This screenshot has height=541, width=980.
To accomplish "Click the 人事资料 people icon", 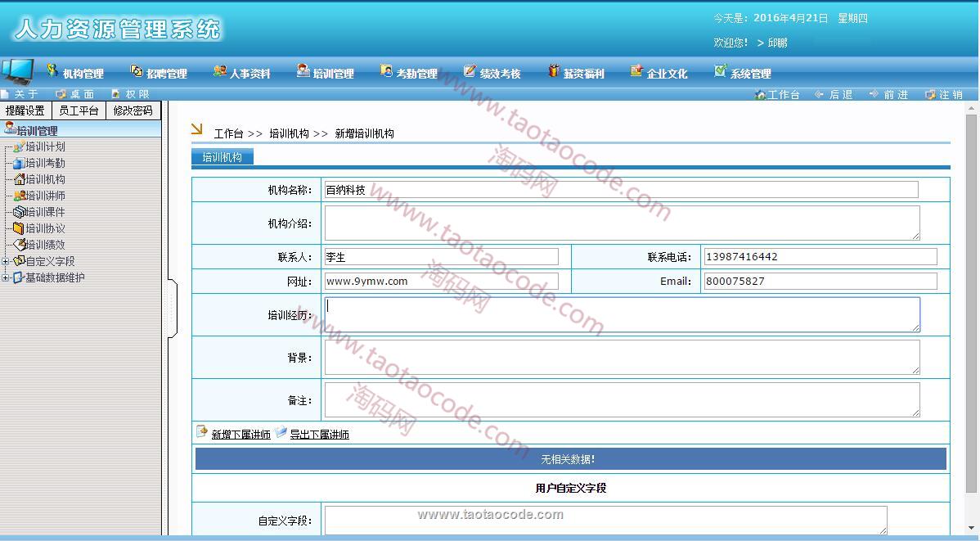I will click(219, 70).
